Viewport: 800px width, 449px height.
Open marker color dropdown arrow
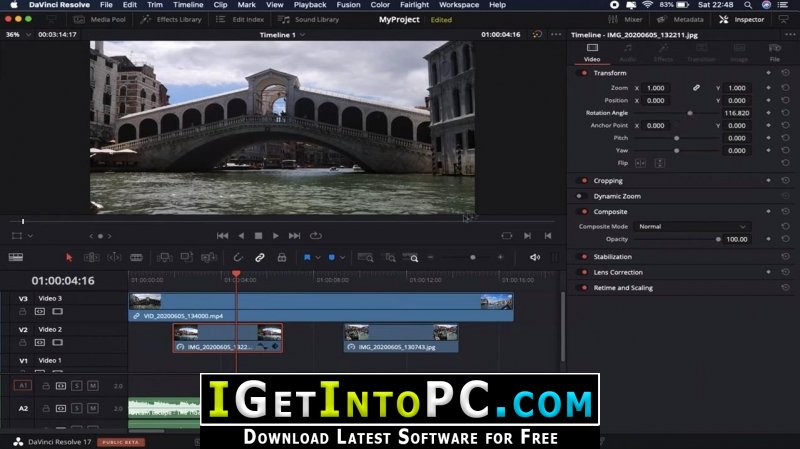point(342,258)
